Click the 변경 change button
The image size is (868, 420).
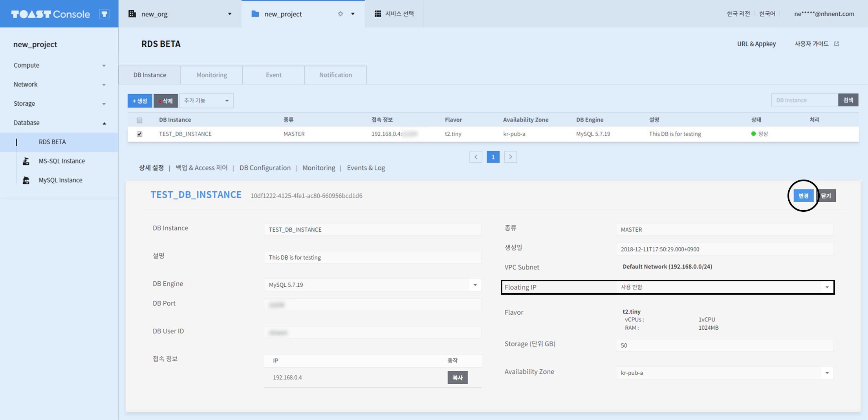click(804, 196)
